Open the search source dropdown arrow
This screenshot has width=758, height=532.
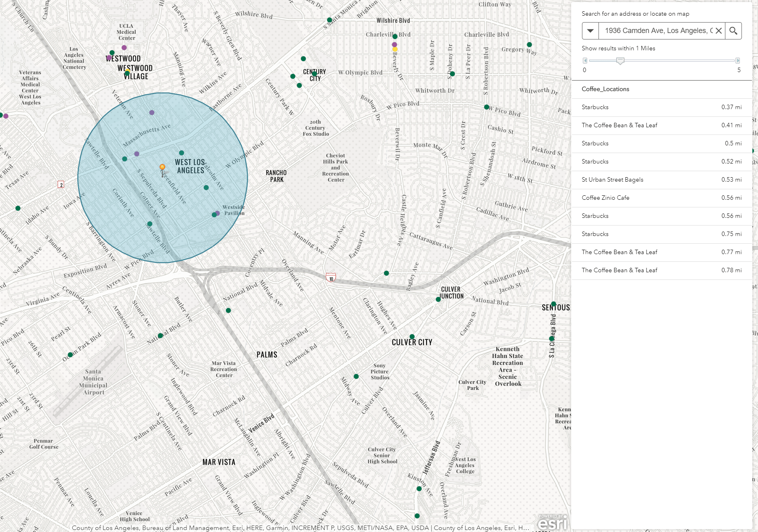tap(590, 31)
